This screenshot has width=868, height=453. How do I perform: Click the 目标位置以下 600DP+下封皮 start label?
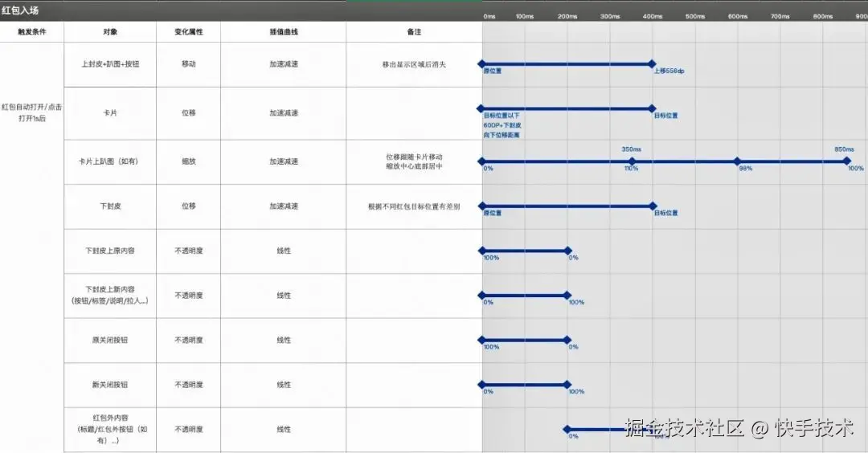[x=502, y=125]
